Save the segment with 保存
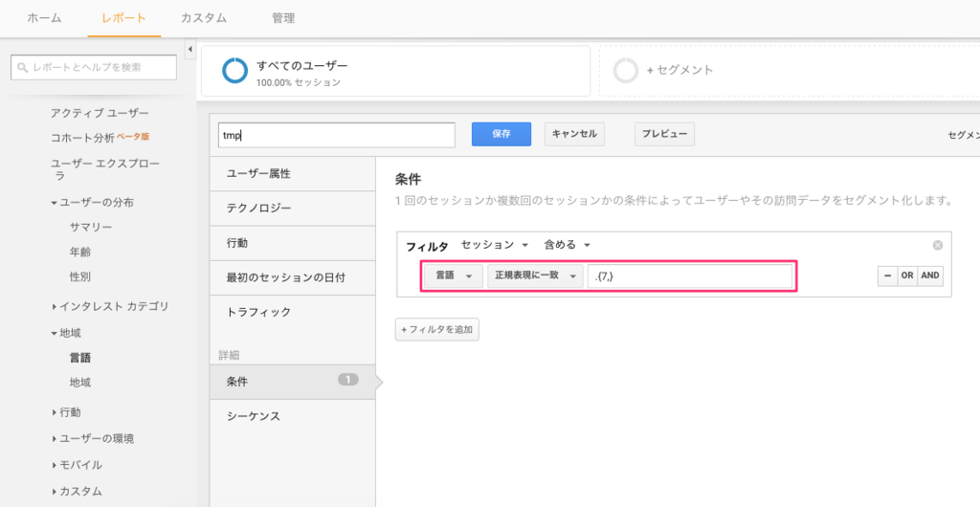Viewport: 980px width, 507px height. pyautogui.click(x=501, y=134)
